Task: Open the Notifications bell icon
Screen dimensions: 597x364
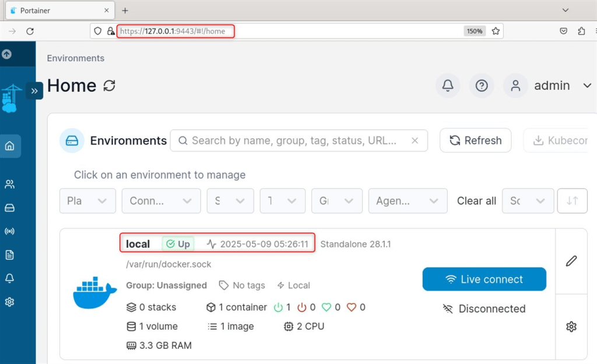Action: (10, 278)
